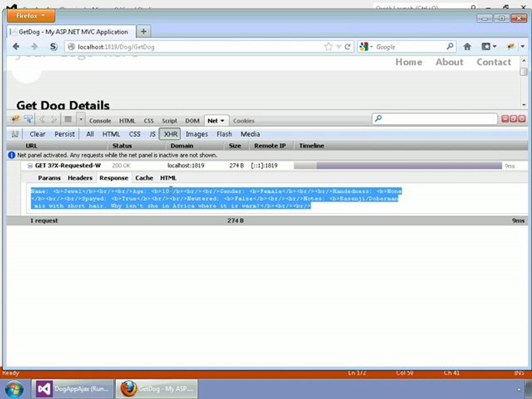The width and height of the screenshot is (532, 399).
Task: Deactivate Firebug using the red power button
Action: (522, 119)
